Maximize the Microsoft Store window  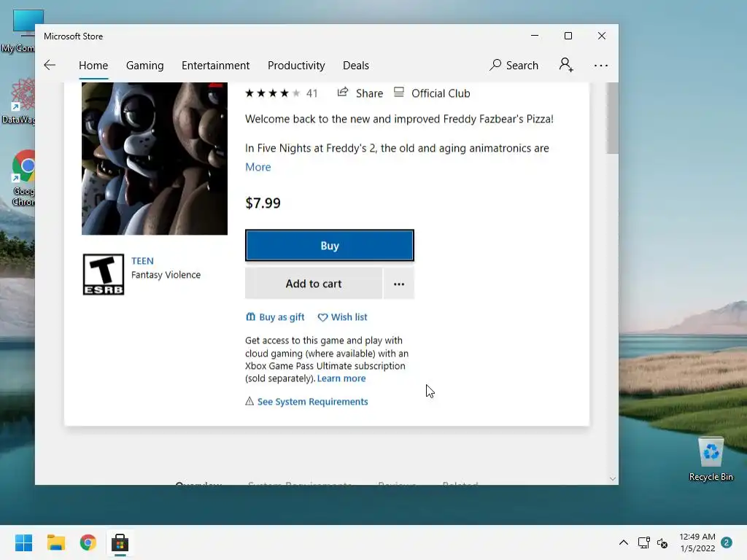(568, 36)
